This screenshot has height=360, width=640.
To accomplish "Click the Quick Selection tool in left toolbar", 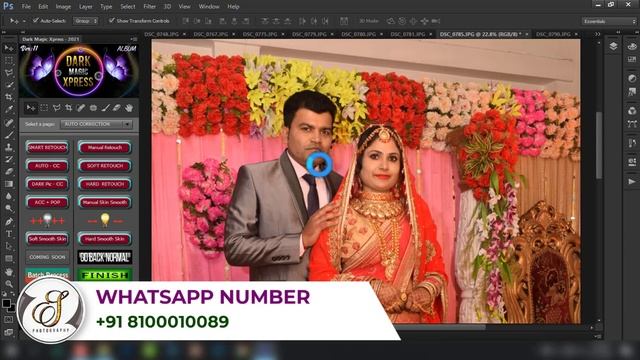I will click(9, 85).
